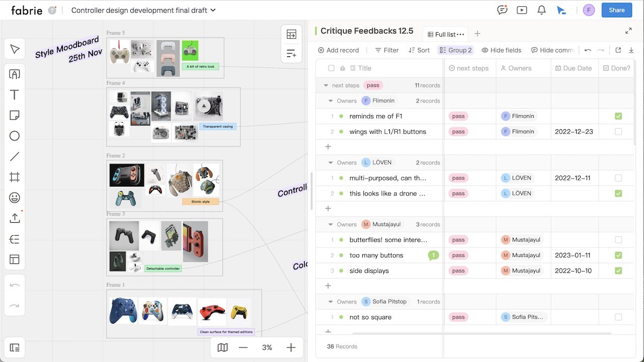
Task: Open the upload tool
Action: click(x=15, y=218)
